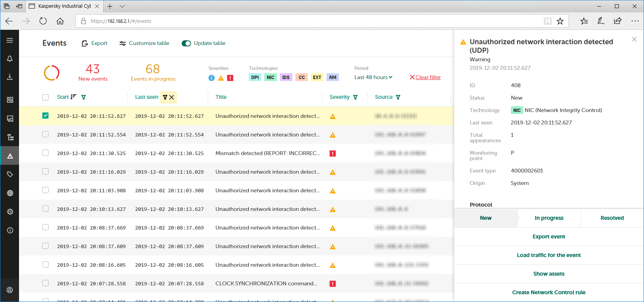Click the filter icon on Severity column
644x302 pixels.
(x=356, y=97)
